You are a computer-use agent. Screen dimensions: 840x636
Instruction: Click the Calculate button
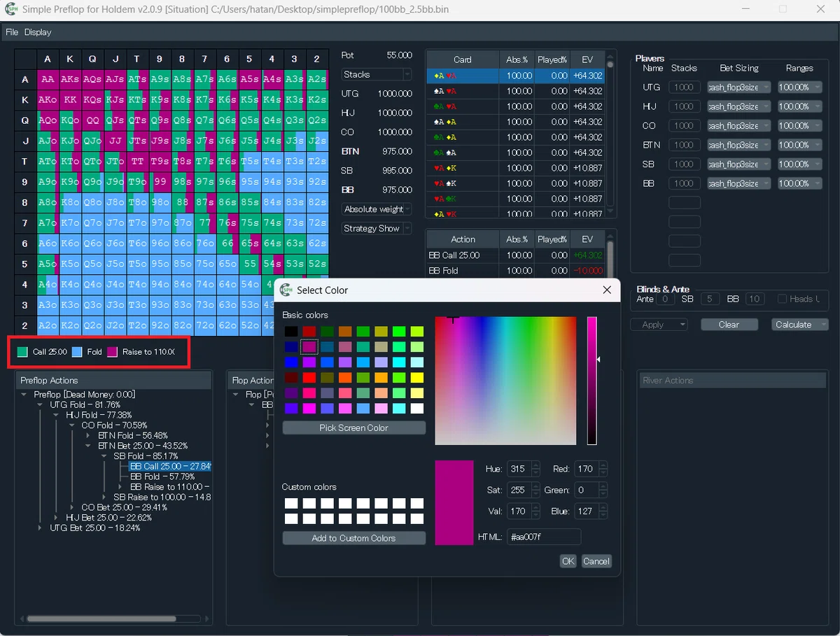click(x=799, y=325)
